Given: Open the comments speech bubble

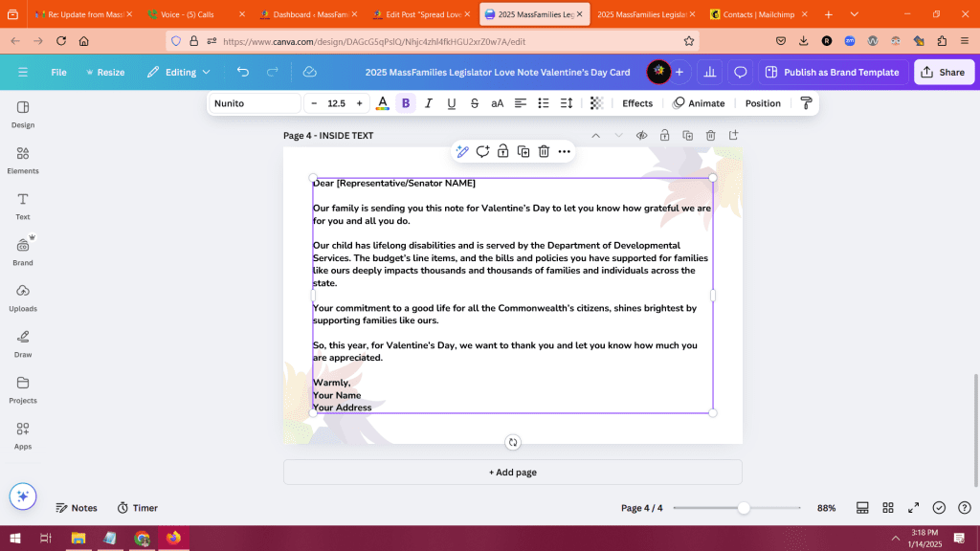Looking at the screenshot, I should (740, 73).
